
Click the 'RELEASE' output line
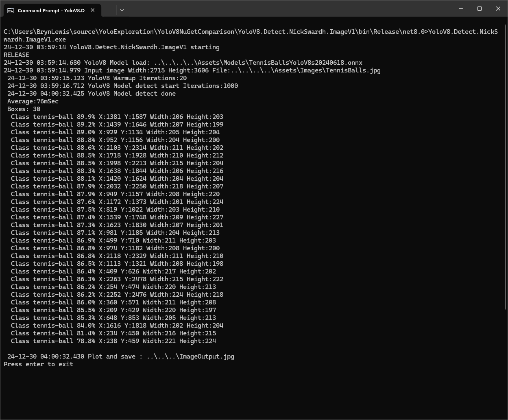pyautogui.click(x=17, y=55)
